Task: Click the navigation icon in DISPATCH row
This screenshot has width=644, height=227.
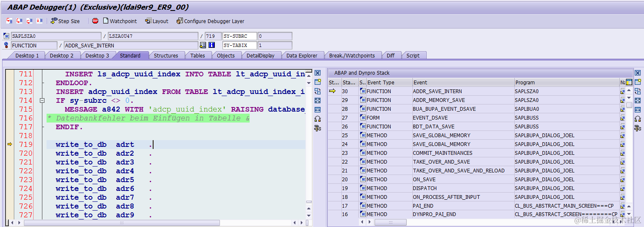Action: tap(623, 188)
